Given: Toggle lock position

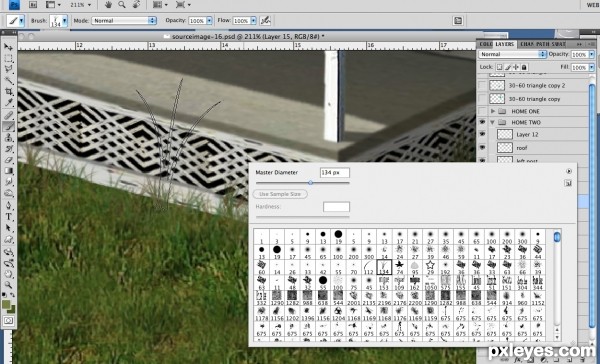Looking at the screenshot, I should pyautogui.click(x=516, y=67).
